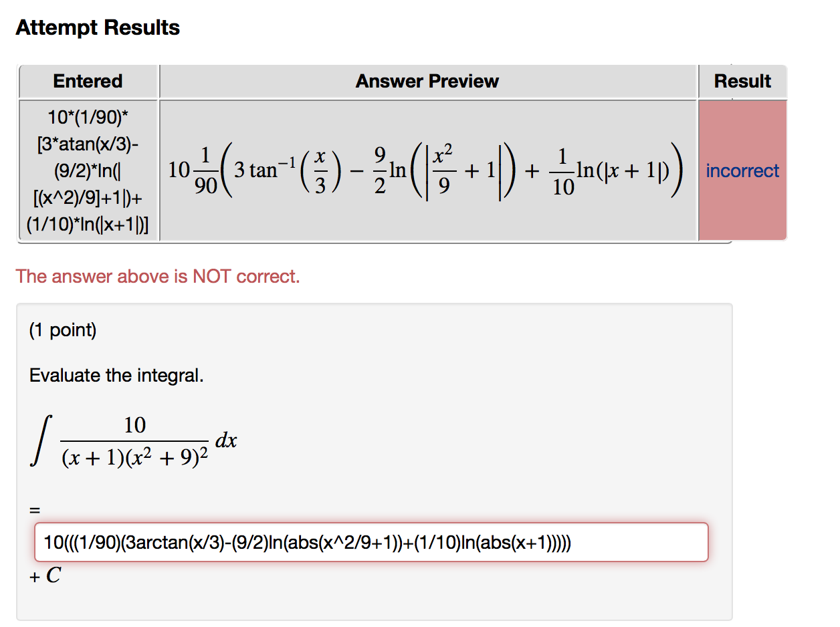
Task: Click the '+ C' label below the input
Action: (45, 575)
